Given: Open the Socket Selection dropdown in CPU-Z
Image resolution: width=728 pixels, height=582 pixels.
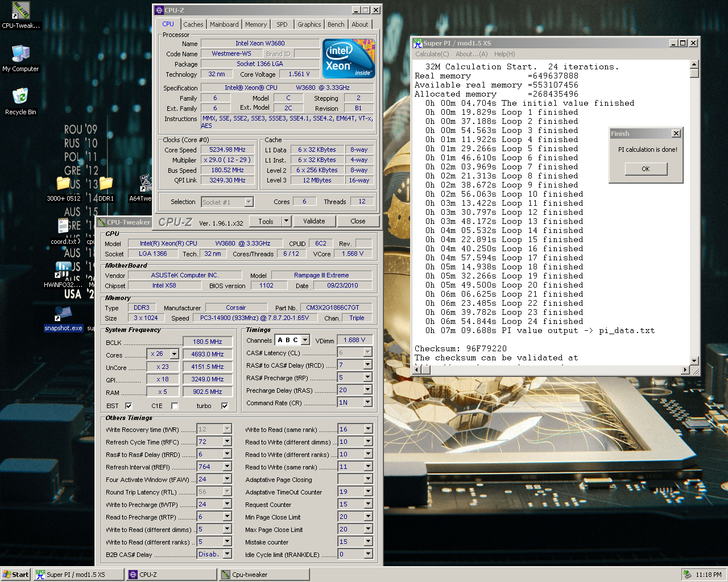Looking at the screenshot, I should tap(249, 202).
